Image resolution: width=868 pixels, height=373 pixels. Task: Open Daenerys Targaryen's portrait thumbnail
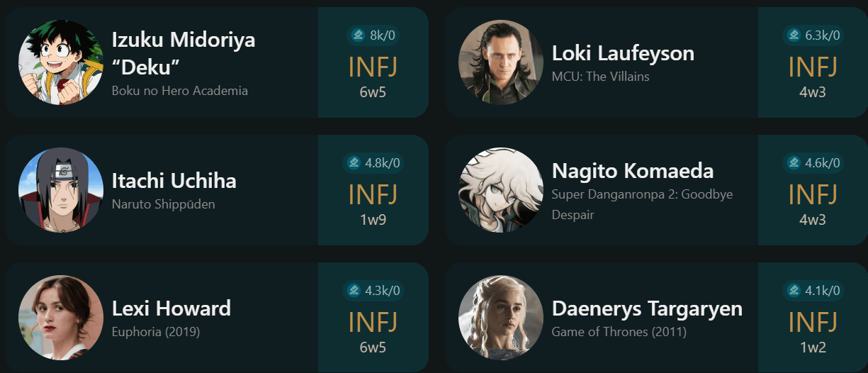point(501,318)
